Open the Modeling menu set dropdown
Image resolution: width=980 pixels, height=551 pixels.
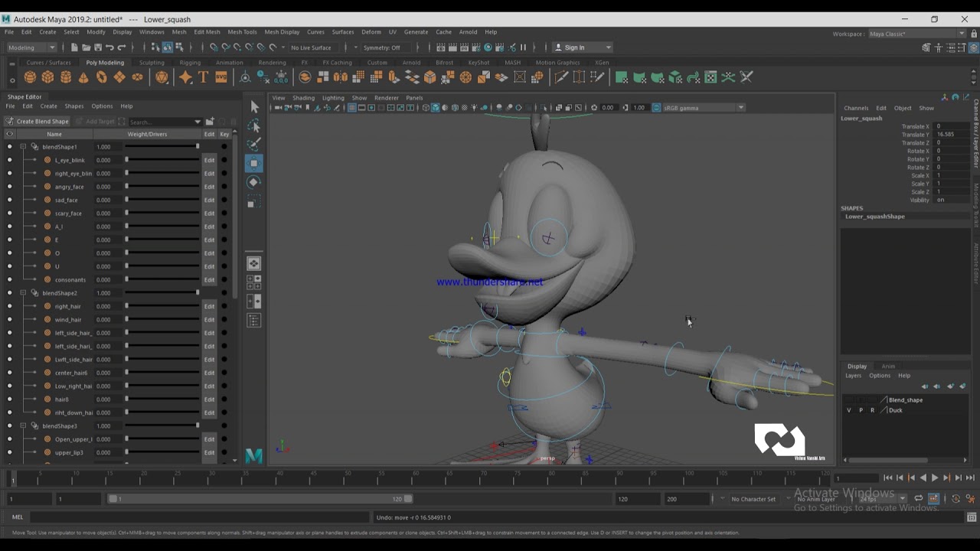point(31,47)
